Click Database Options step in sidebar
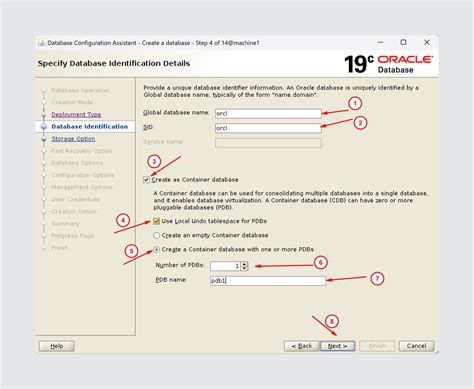Screen dimensions: 474x389 77,163
